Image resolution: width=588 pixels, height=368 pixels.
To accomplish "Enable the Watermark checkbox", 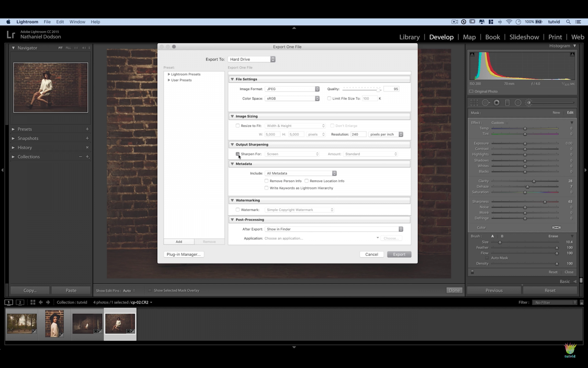I will pos(238,209).
